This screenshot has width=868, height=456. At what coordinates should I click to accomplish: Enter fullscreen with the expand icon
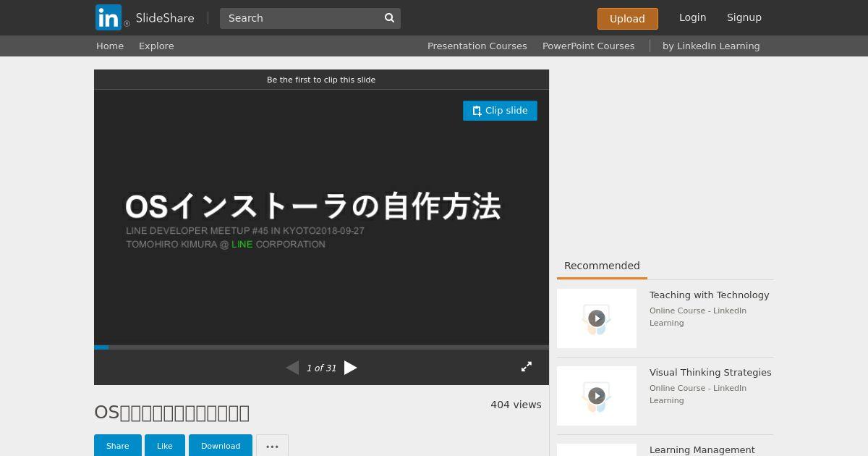[x=527, y=367]
